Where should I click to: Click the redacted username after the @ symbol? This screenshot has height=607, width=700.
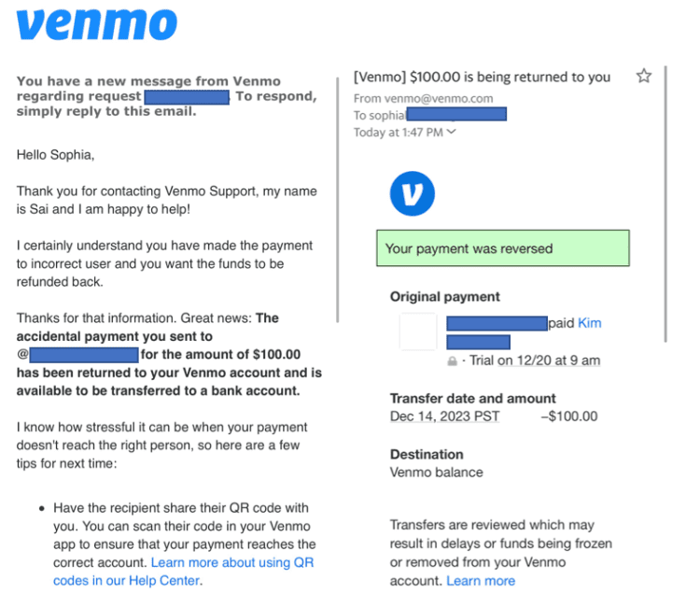[84, 355]
